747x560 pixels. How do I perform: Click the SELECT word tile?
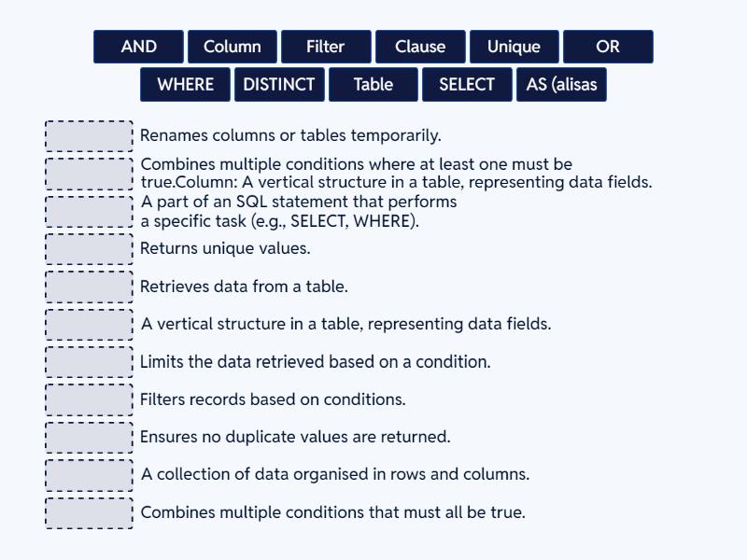point(467,84)
